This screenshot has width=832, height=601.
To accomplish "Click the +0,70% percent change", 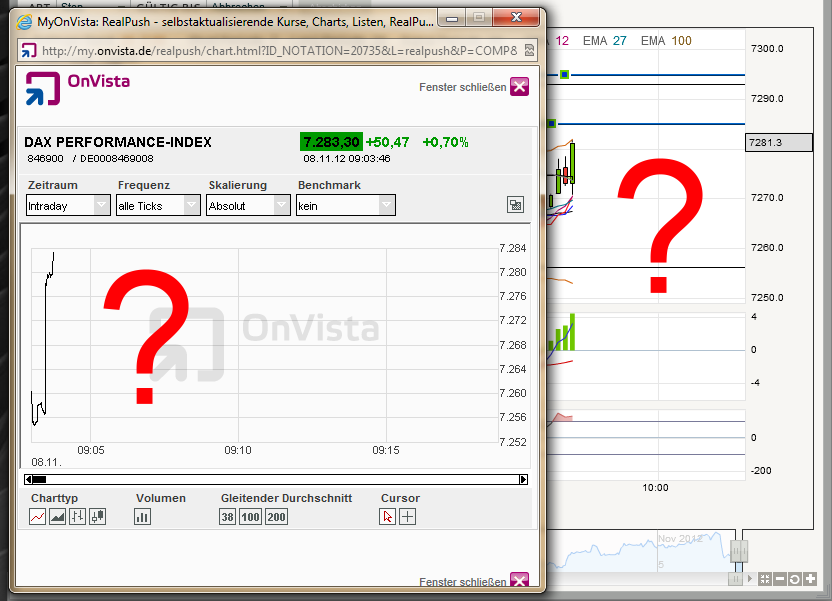I will pyautogui.click(x=445, y=142).
